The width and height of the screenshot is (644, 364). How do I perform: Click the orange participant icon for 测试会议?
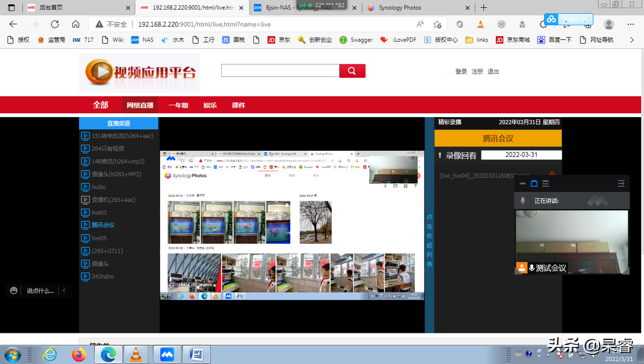(x=522, y=267)
